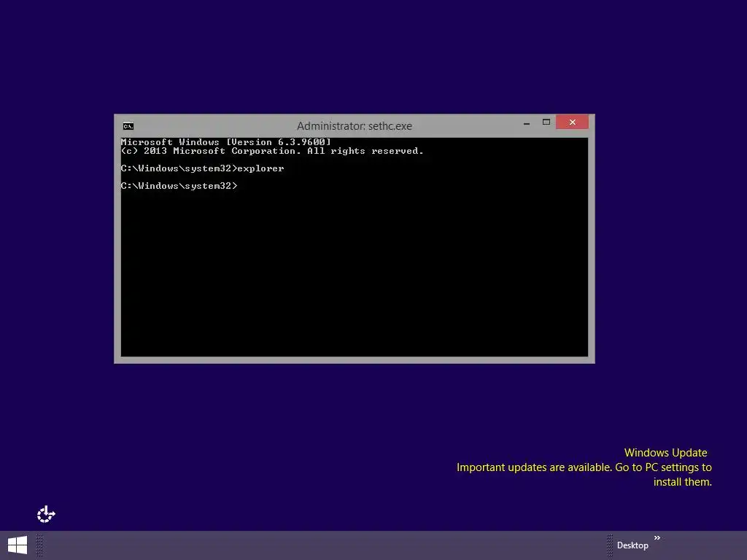Click the '(c) 2013 Microsoft Corporation' line
The width and height of the screenshot is (747, 560).
pyautogui.click(x=272, y=151)
